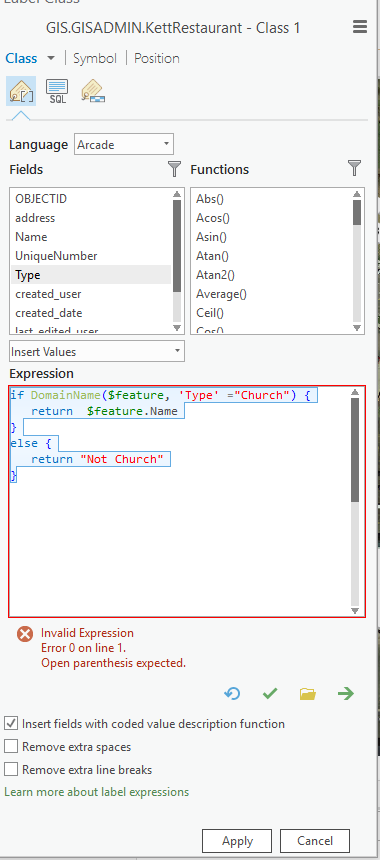Filter the Functions list with funnel icon
The height and width of the screenshot is (860, 380).
pyautogui.click(x=355, y=168)
